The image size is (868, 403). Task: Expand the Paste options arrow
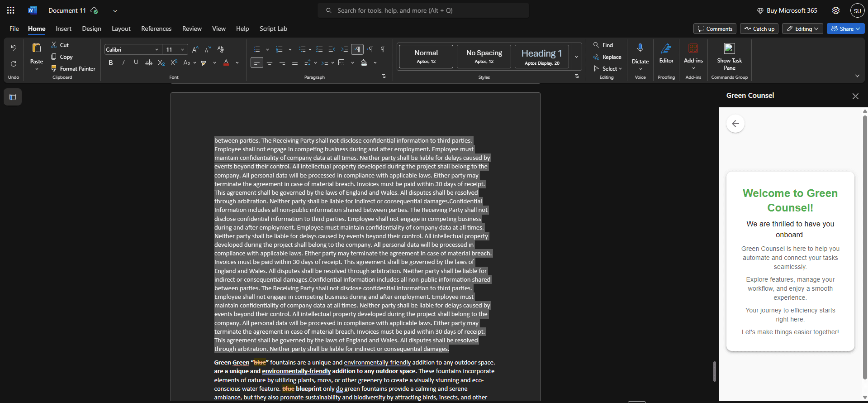pyautogui.click(x=37, y=69)
